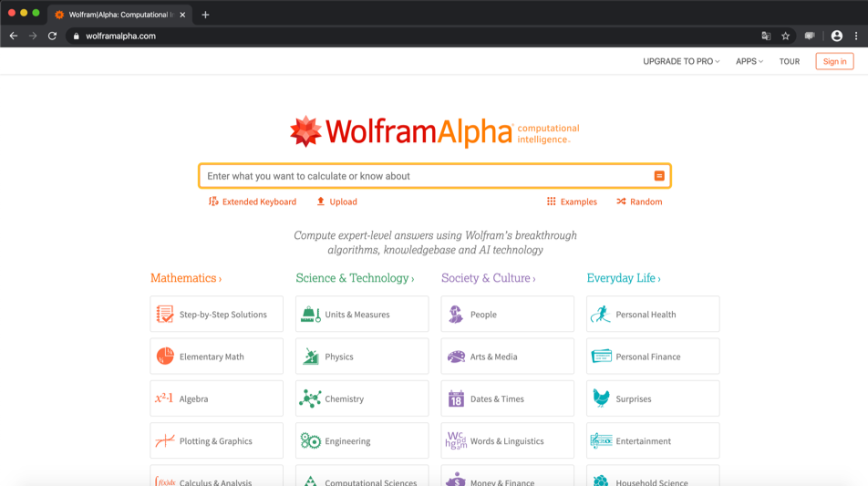Click the Plotting & Graphics curve icon
The height and width of the screenshot is (486, 868).
pyautogui.click(x=165, y=440)
